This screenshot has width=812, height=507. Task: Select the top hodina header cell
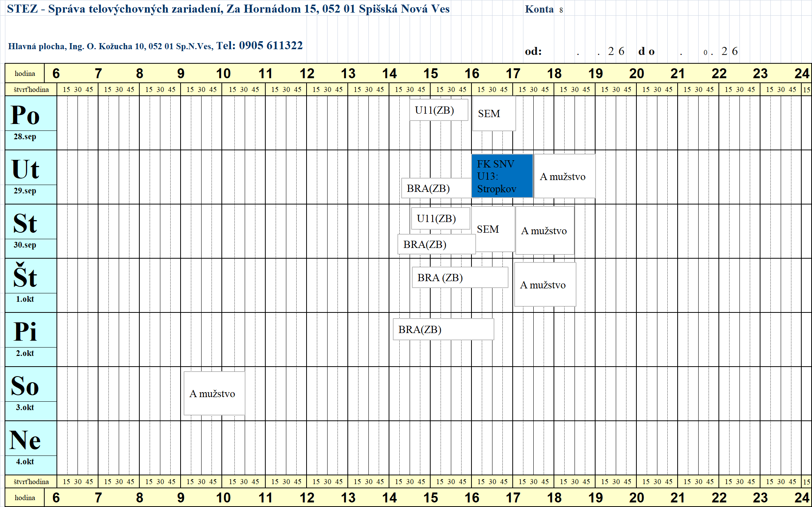[x=25, y=73]
